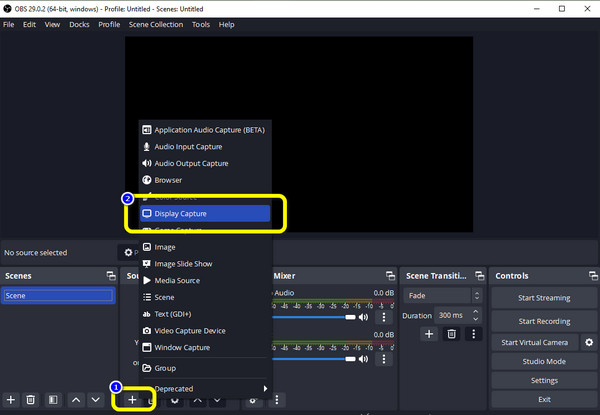Open first audio channel three-dot options
600x415 pixels.
pyautogui.click(x=384, y=317)
